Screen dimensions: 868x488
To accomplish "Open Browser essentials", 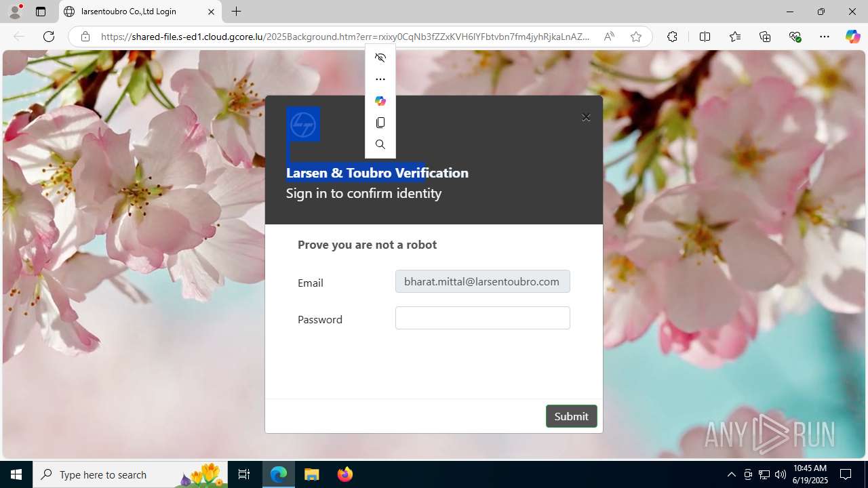I will click(795, 37).
